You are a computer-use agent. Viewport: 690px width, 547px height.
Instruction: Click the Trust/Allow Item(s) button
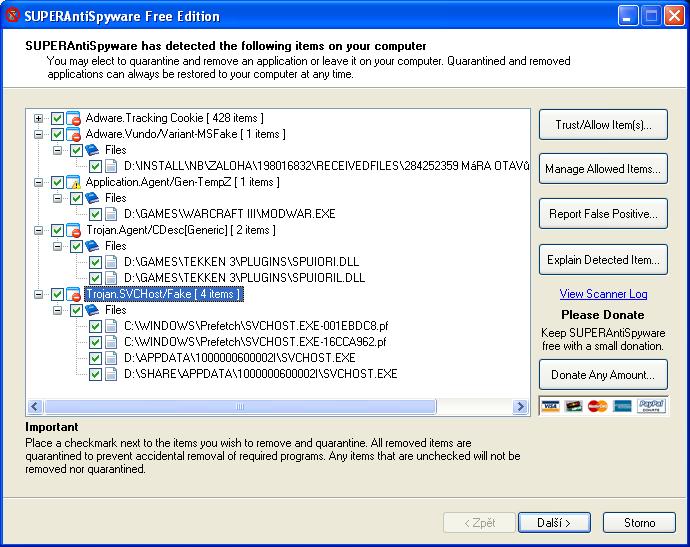point(603,125)
